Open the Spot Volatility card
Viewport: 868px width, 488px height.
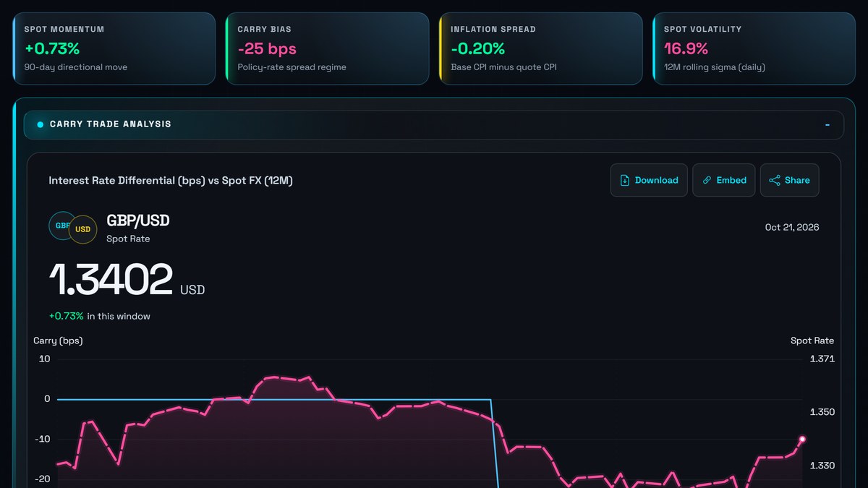[x=754, y=48]
